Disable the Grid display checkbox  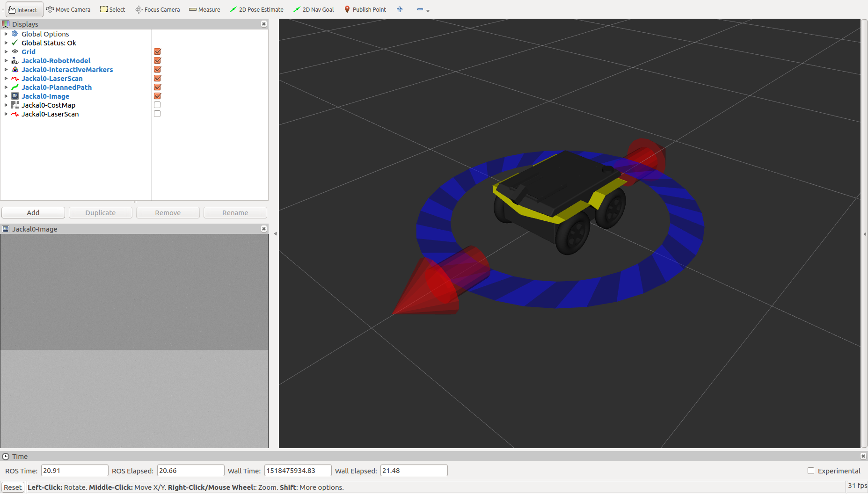click(x=157, y=52)
